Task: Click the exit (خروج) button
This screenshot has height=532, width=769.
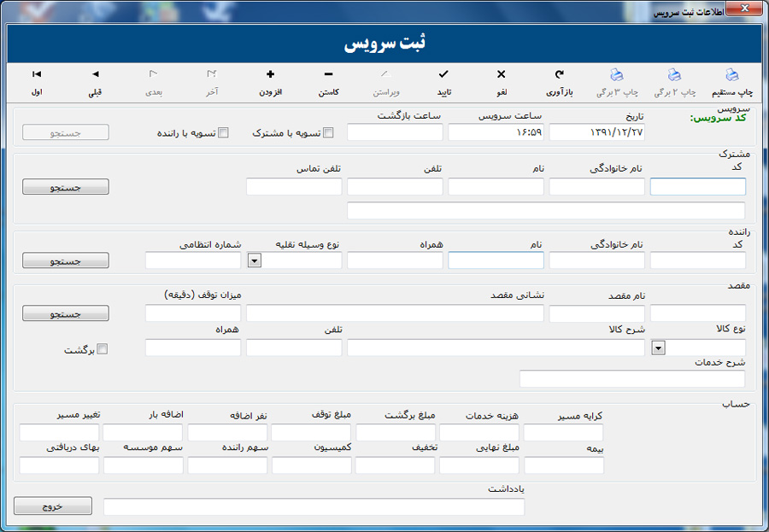Action: pos(52,506)
